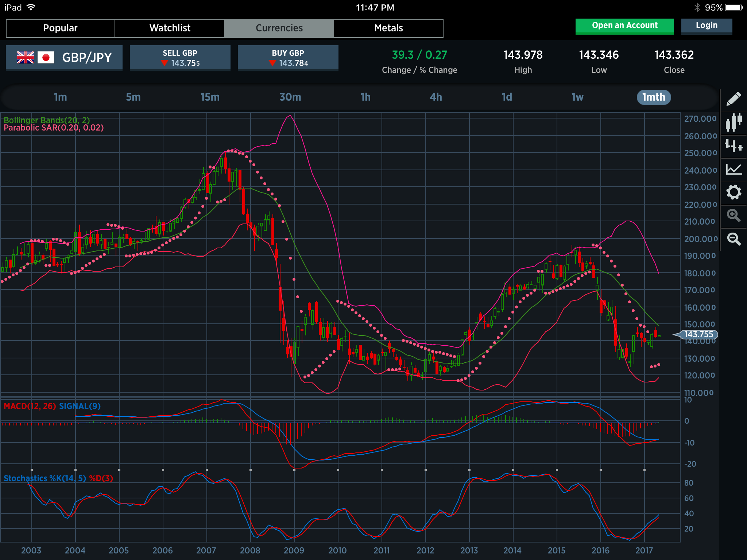The image size is (747, 560).
Task: Tap the Close value 143.362
Action: point(674,55)
